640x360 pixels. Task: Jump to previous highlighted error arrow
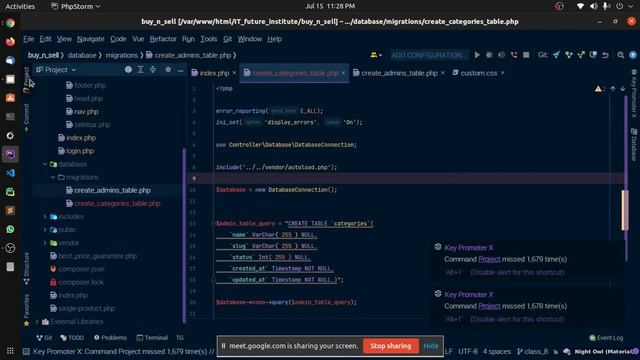613,89
